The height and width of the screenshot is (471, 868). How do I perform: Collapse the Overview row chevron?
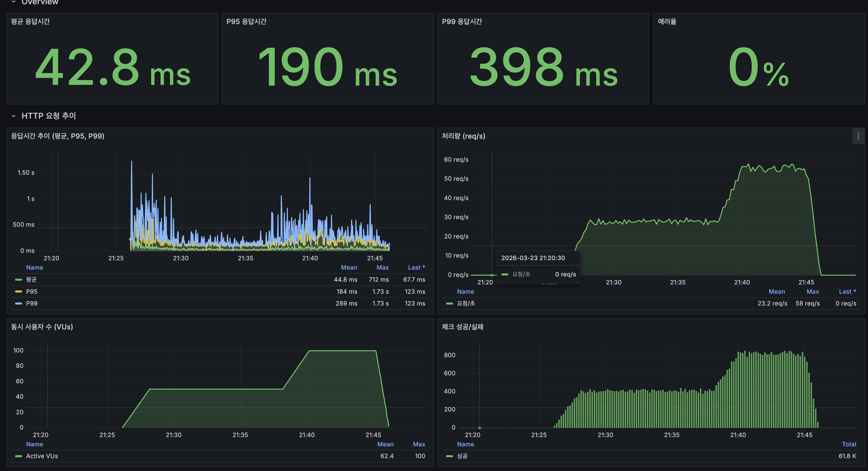pyautogui.click(x=14, y=2)
